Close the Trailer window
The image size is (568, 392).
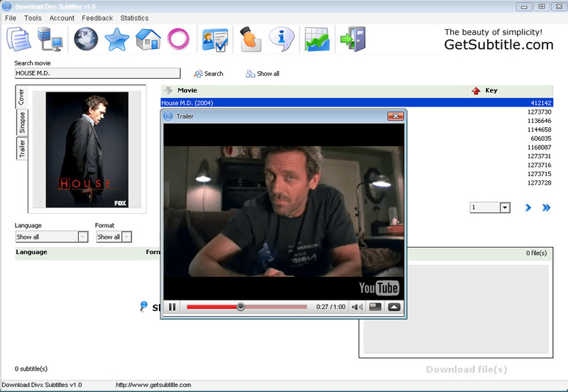click(x=395, y=116)
